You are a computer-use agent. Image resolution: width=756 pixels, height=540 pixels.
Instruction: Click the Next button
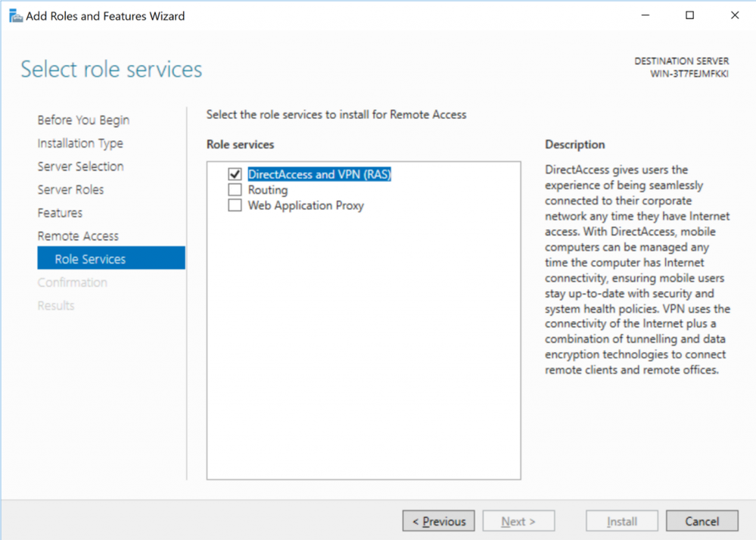point(518,521)
